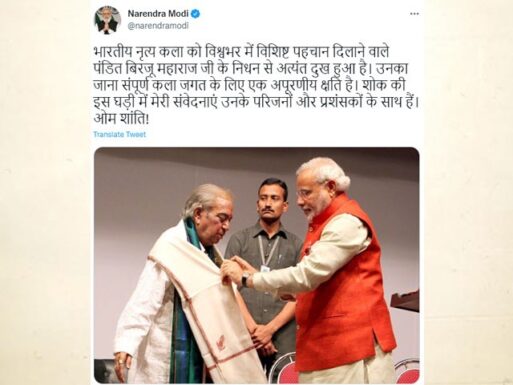Click the Translate Tweet link
This screenshot has height=385, width=513.
pos(120,134)
